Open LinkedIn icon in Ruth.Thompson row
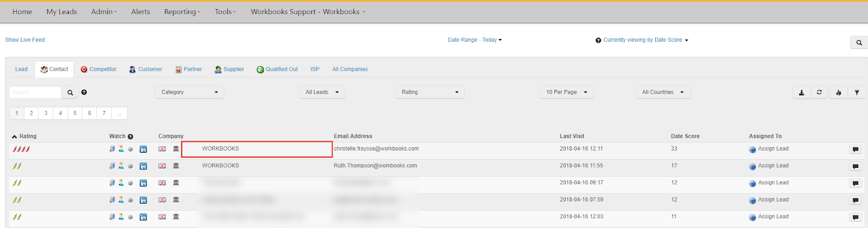Viewport: 868px width, 228px height. click(143, 166)
